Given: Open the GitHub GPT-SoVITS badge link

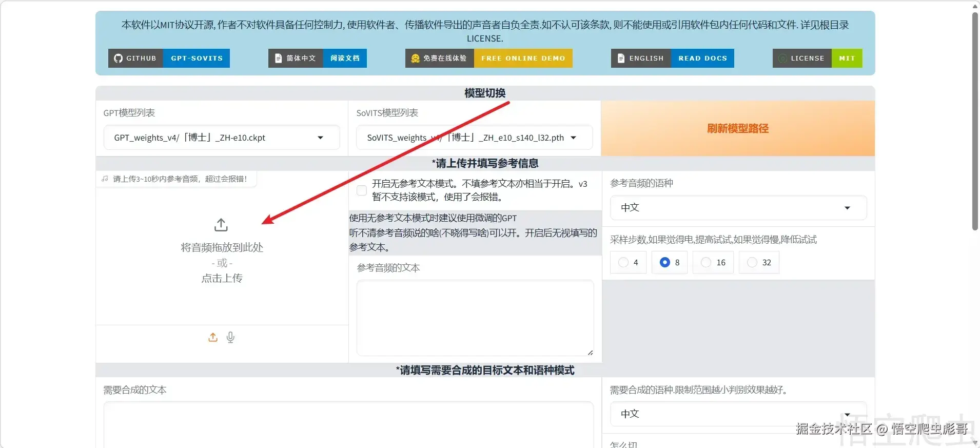Looking at the screenshot, I should pyautogui.click(x=169, y=58).
